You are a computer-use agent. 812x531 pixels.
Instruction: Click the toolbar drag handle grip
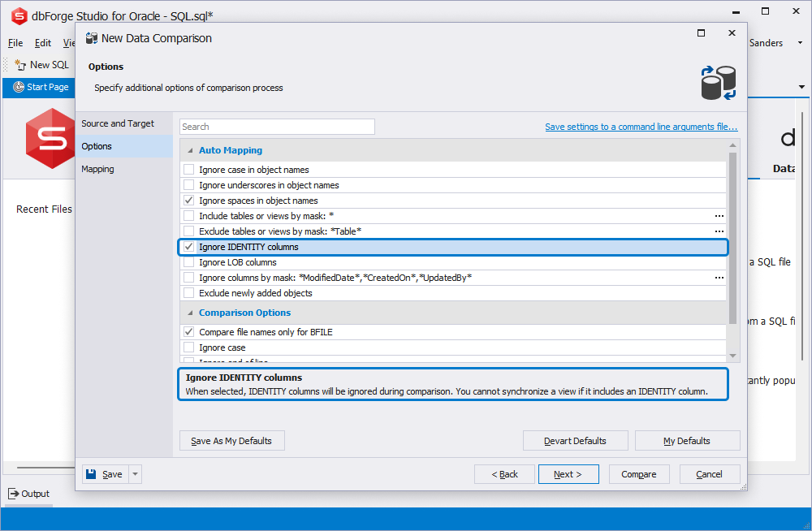pyautogui.click(x=6, y=65)
